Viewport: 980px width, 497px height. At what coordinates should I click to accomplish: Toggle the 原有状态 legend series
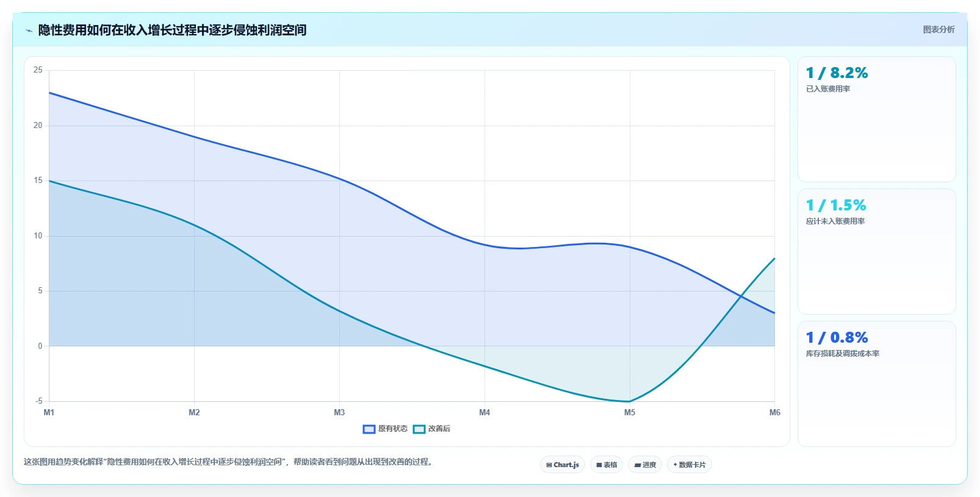click(385, 429)
